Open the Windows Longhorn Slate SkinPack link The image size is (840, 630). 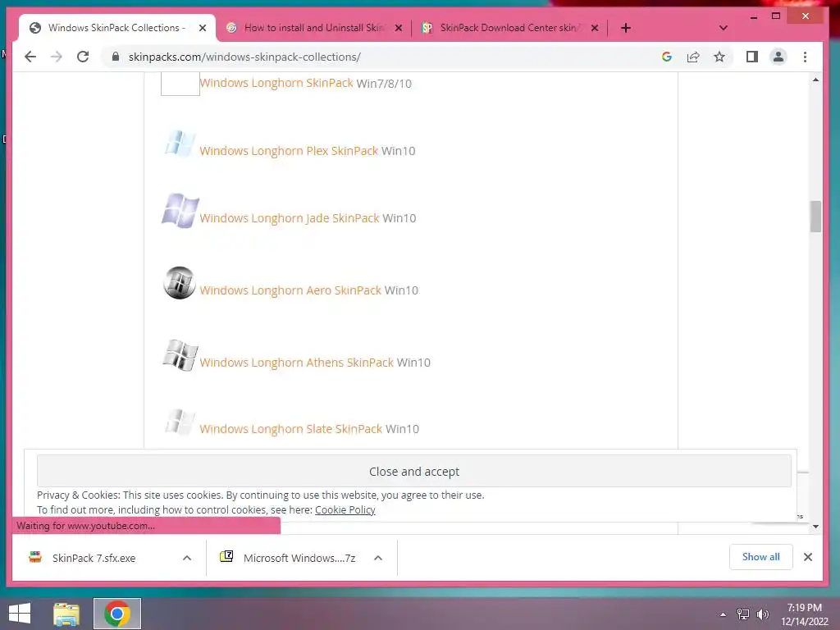coord(291,429)
